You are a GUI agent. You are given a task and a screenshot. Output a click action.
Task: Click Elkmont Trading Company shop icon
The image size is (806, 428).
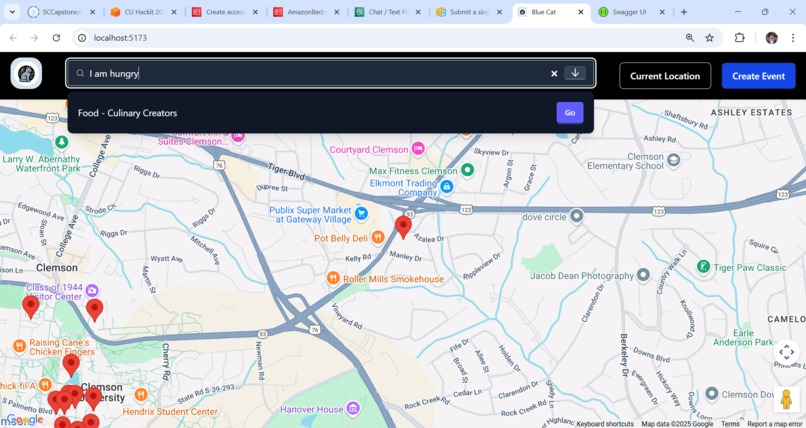447,186
